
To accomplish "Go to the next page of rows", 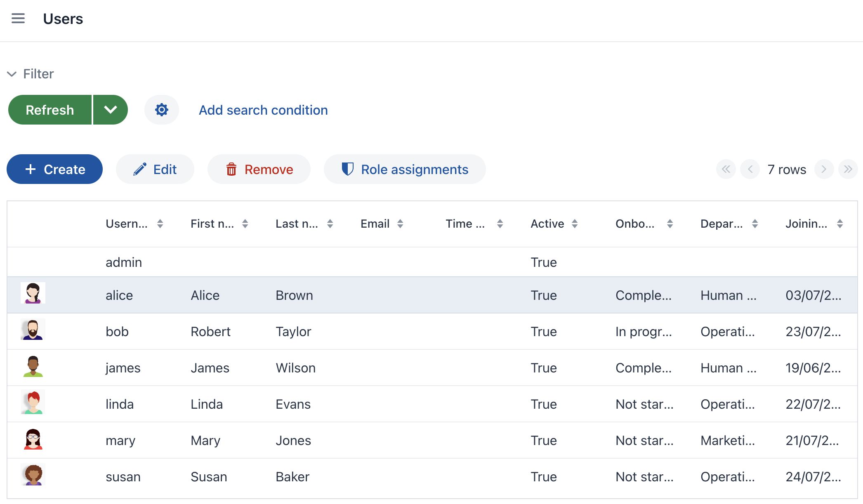I will tap(824, 169).
